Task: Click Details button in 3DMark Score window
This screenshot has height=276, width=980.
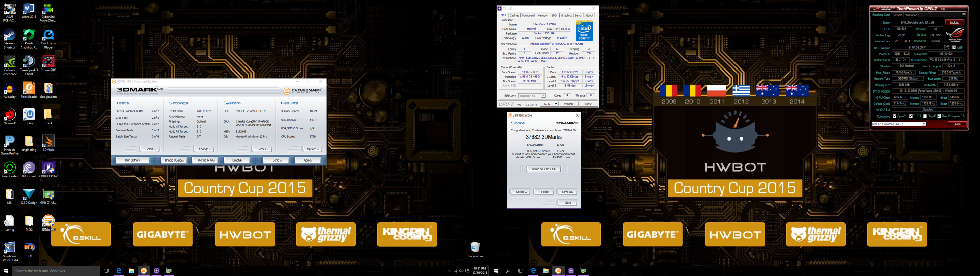Action: coord(520,192)
